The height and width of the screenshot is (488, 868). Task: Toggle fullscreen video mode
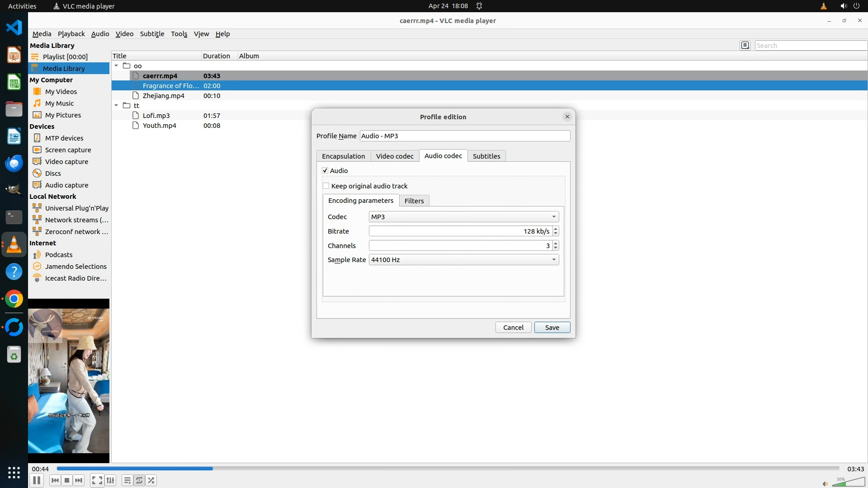97,480
